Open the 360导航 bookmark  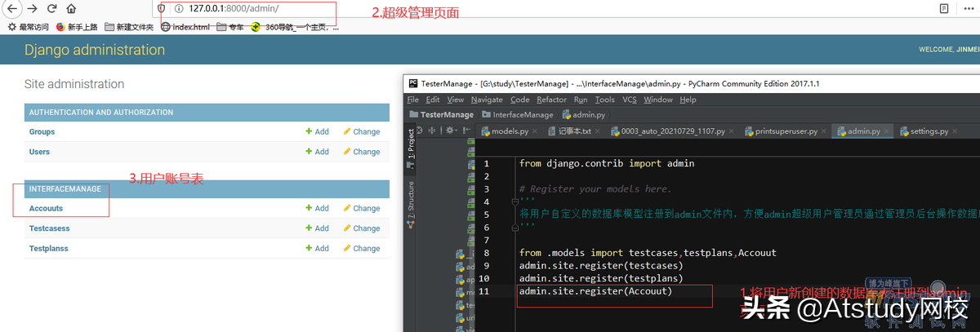pyautogui.click(x=295, y=27)
